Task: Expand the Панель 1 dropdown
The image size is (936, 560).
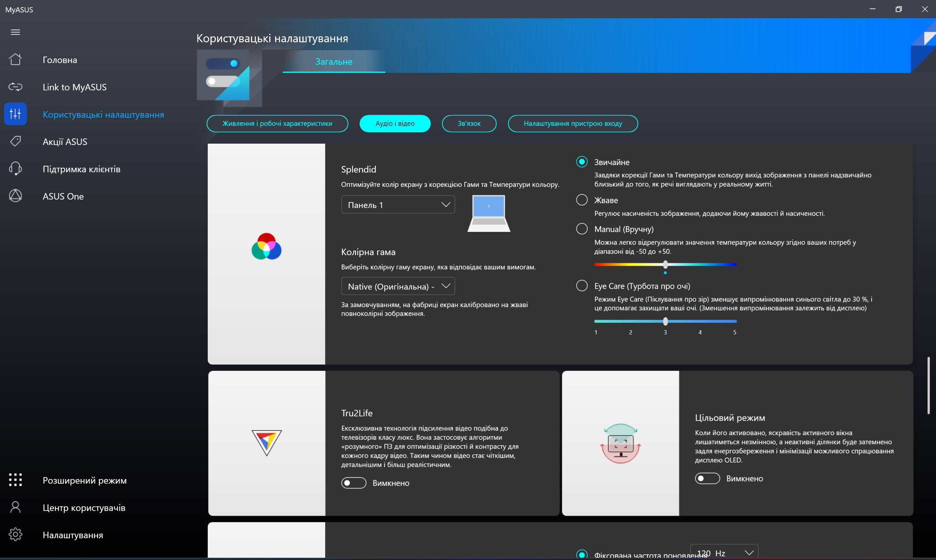Action: (398, 204)
